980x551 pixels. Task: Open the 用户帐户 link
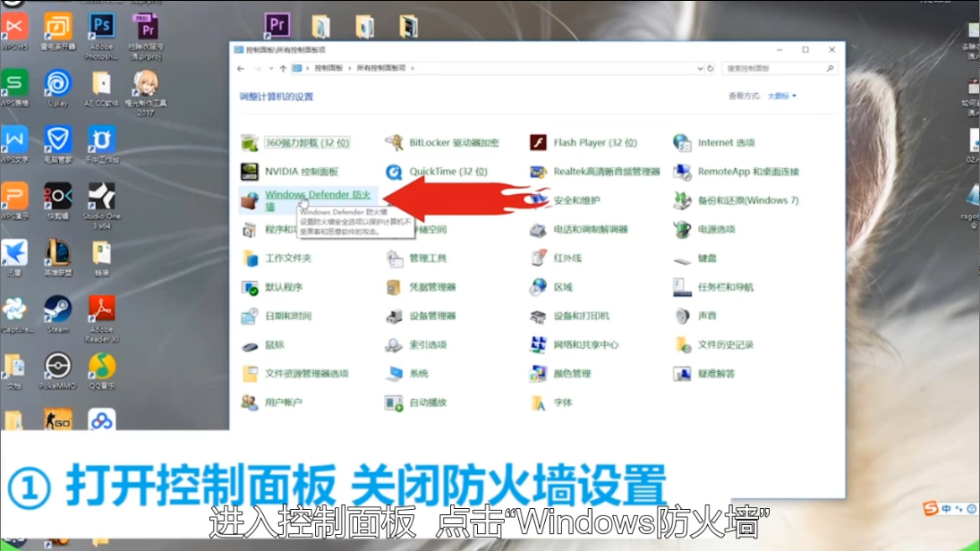(284, 403)
